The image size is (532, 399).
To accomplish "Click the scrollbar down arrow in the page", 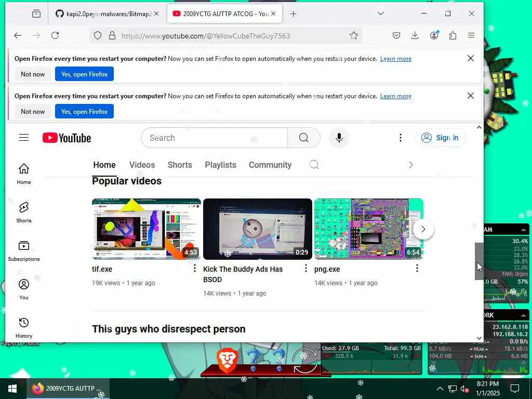I will point(479,338).
